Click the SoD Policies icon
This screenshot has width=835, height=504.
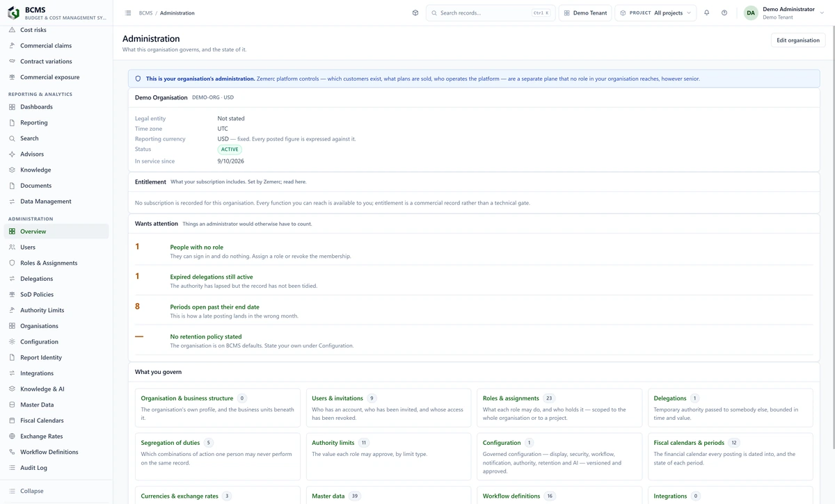[13, 295]
